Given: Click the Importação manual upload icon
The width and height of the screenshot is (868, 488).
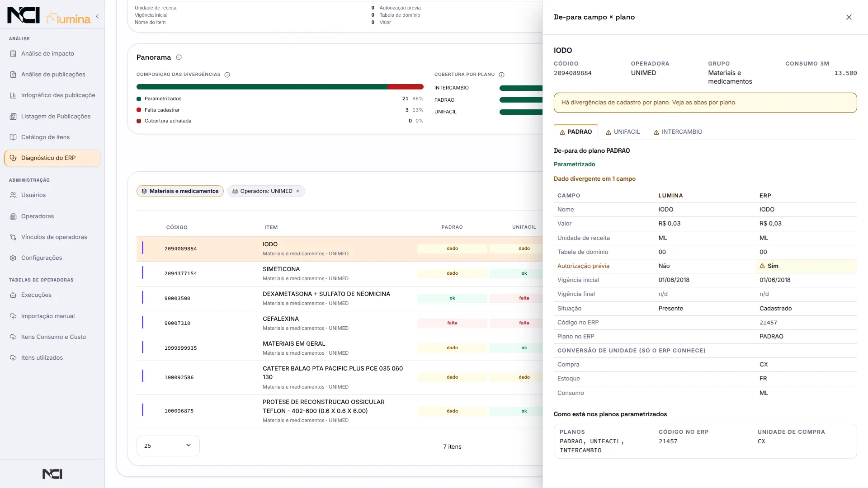Looking at the screenshot, I should (x=13, y=316).
